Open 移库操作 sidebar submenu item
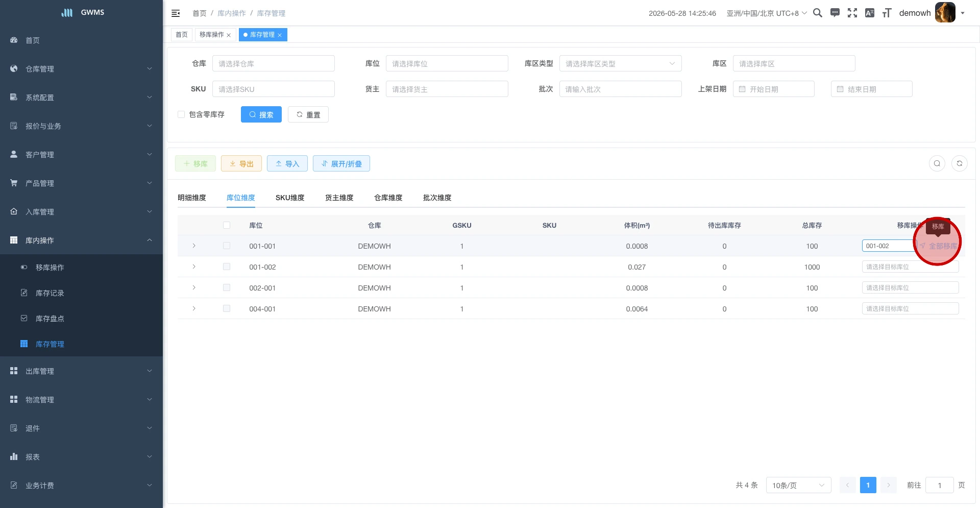 tap(82, 268)
